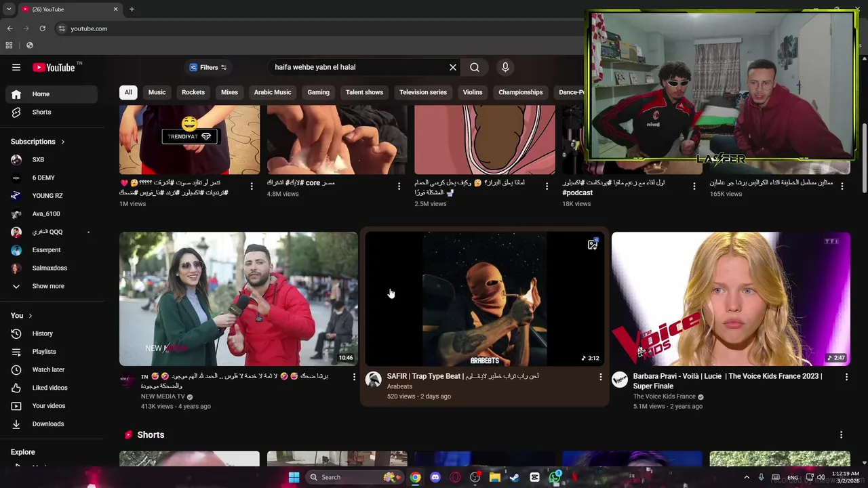868x488 pixels.
Task: Open the options menu for the NEW MEDIA TV video
Action: (354, 377)
